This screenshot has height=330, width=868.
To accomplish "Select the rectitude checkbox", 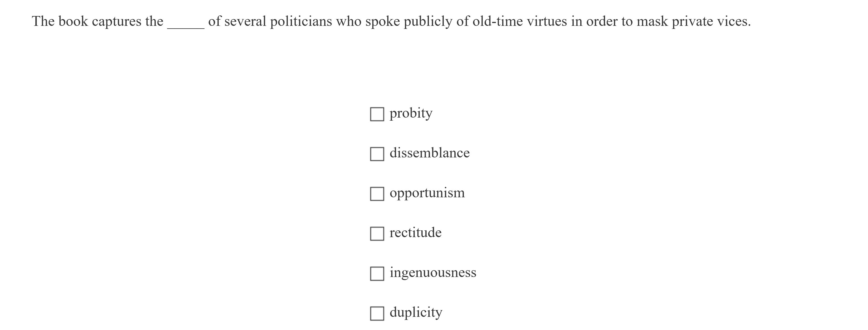I will click(377, 233).
